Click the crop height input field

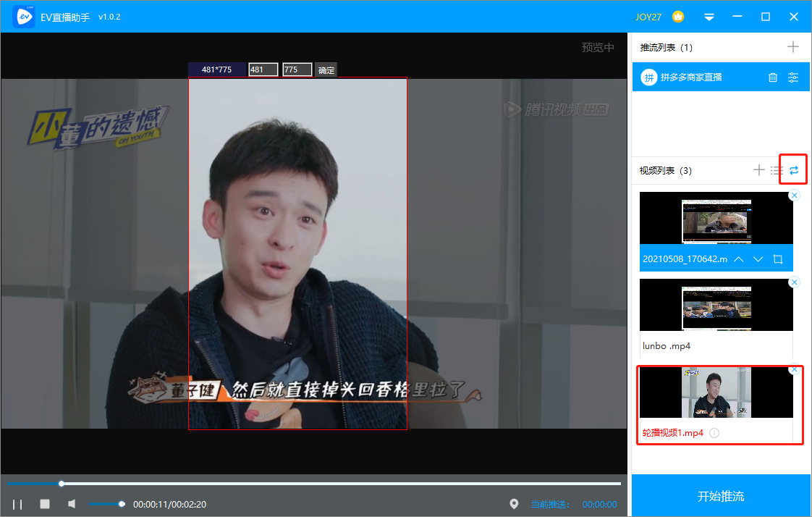point(297,70)
